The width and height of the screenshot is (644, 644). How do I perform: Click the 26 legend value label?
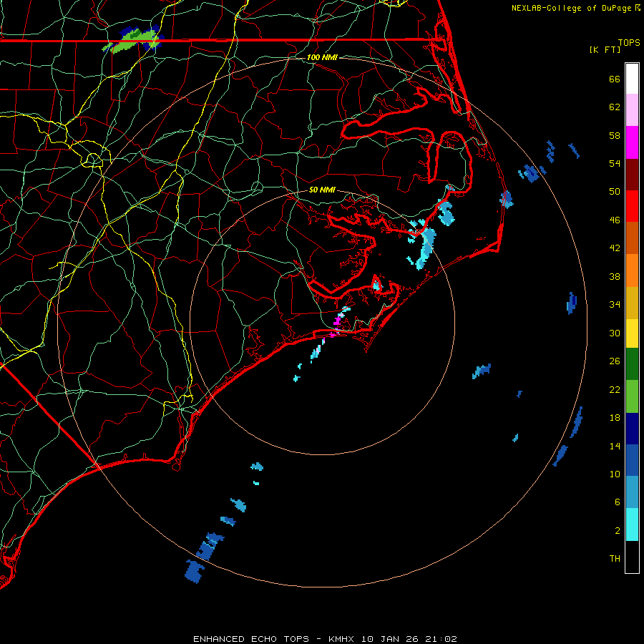[615, 361]
